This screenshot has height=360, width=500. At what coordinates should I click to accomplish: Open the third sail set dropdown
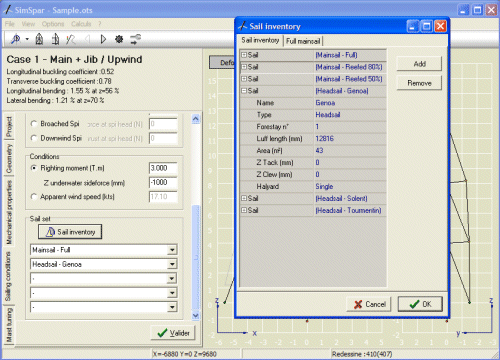(172, 278)
